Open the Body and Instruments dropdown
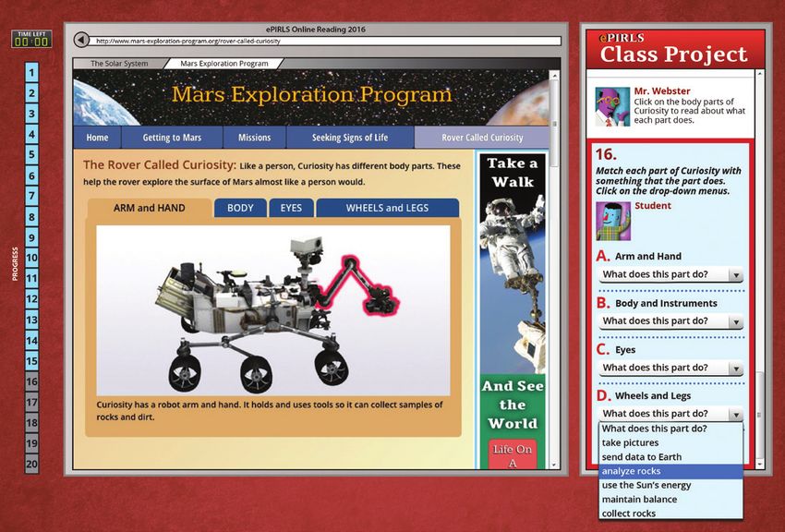This screenshot has width=785, height=532. coord(670,320)
